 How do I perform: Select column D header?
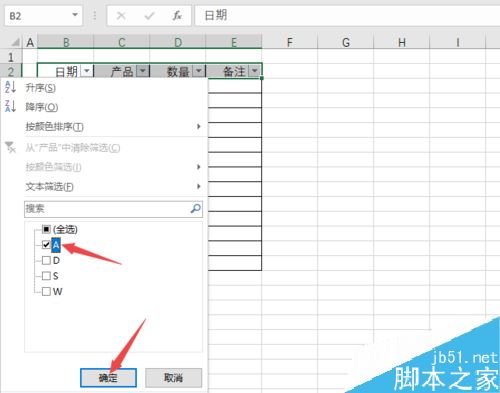178,42
